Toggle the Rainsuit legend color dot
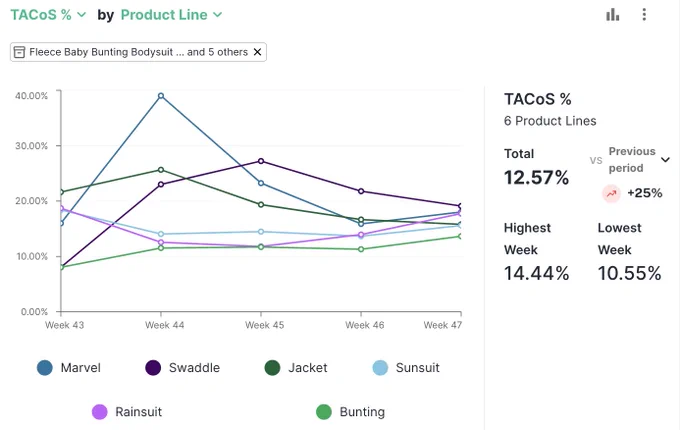Viewport: 680px width, 430px height. pos(99,412)
